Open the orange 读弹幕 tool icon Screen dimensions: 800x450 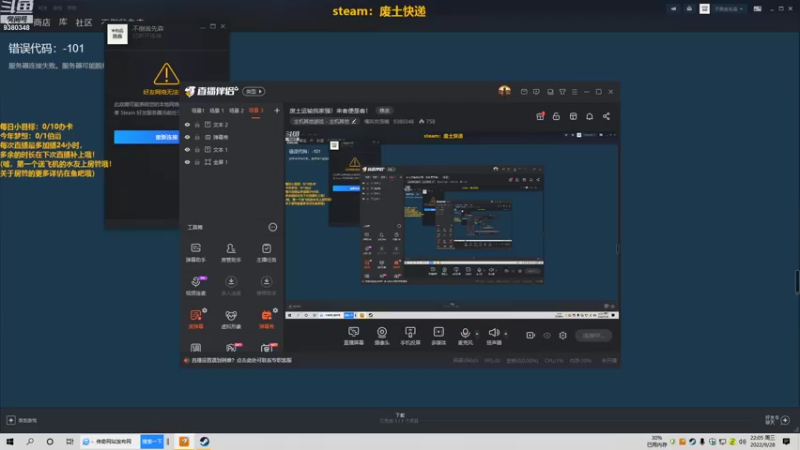[195, 319]
